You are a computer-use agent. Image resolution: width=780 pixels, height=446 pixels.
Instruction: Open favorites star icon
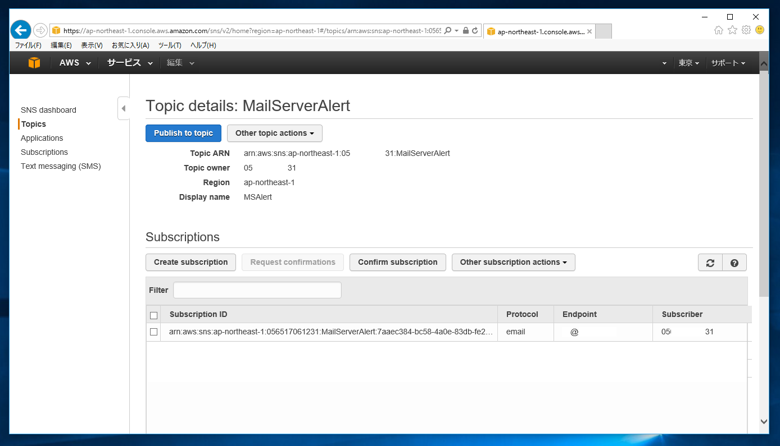(x=732, y=30)
